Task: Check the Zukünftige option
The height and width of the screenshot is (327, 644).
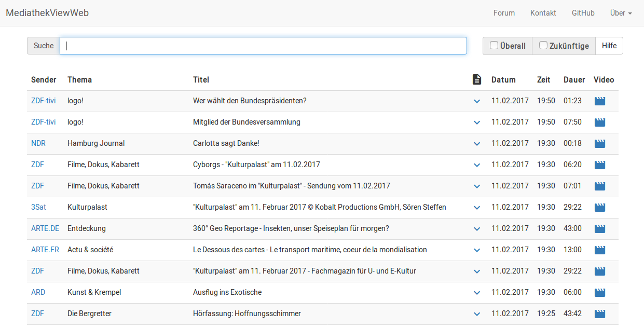Action: click(x=543, y=45)
